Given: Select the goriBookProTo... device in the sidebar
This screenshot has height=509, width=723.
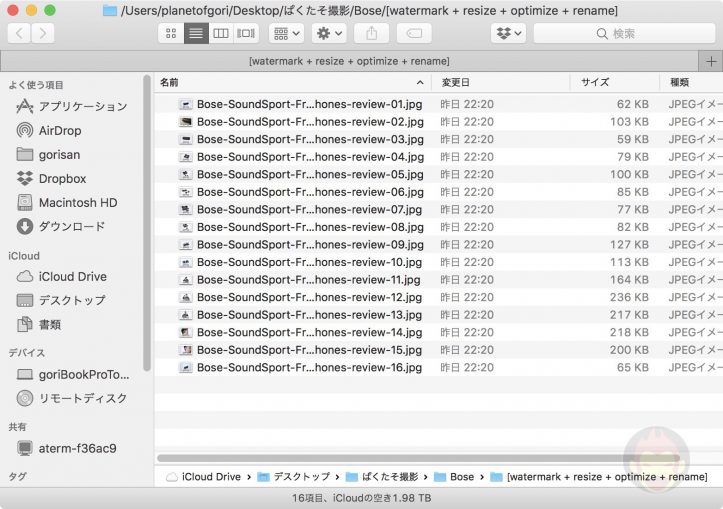Looking at the screenshot, I should [73, 374].
